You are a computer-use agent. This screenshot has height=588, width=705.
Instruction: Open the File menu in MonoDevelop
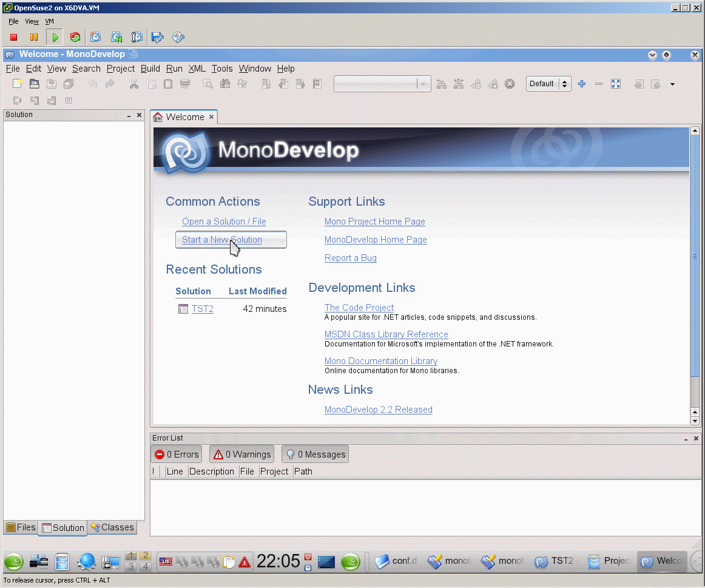[x=13, y=69]
